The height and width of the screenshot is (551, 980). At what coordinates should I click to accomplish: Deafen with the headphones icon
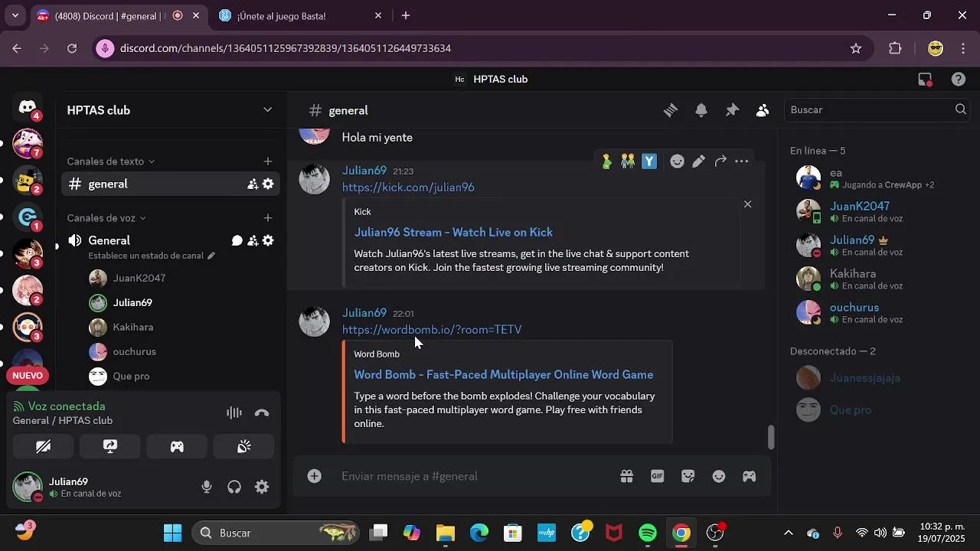coord(234,487)
